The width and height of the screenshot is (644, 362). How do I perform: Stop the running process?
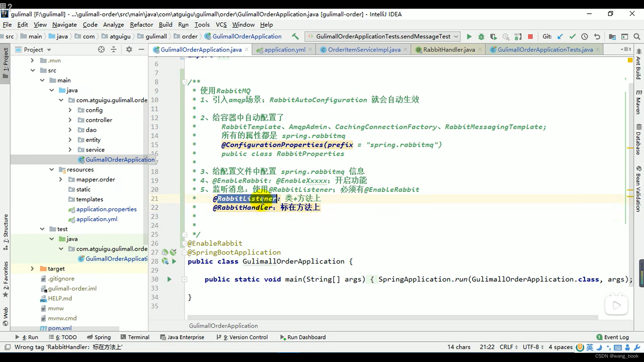coord(530,37)
